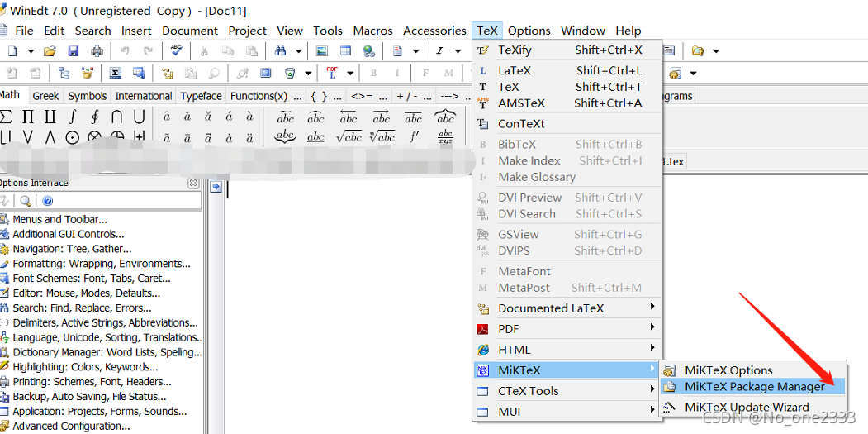This screenshot has height=434, width=868.
Task: Open dropdown arrow next to PDF L icon
Action: click(350, 74)
